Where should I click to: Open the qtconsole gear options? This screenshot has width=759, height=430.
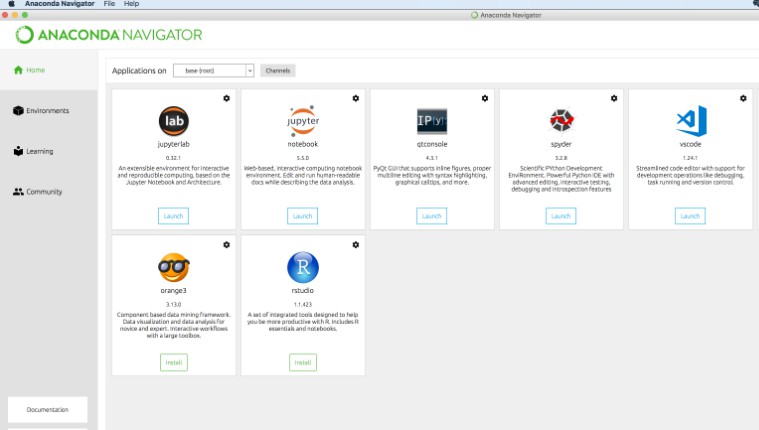click(485, 98)
